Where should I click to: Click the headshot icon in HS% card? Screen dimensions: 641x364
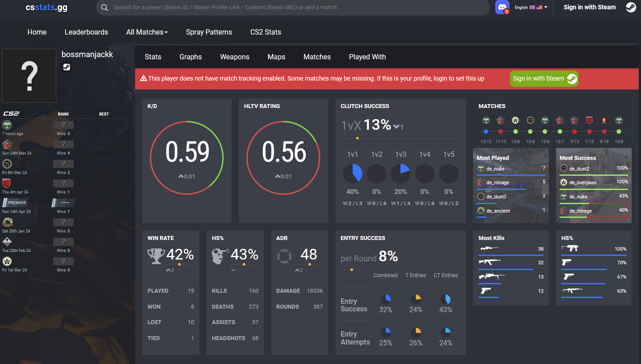(x=221, y=256)
